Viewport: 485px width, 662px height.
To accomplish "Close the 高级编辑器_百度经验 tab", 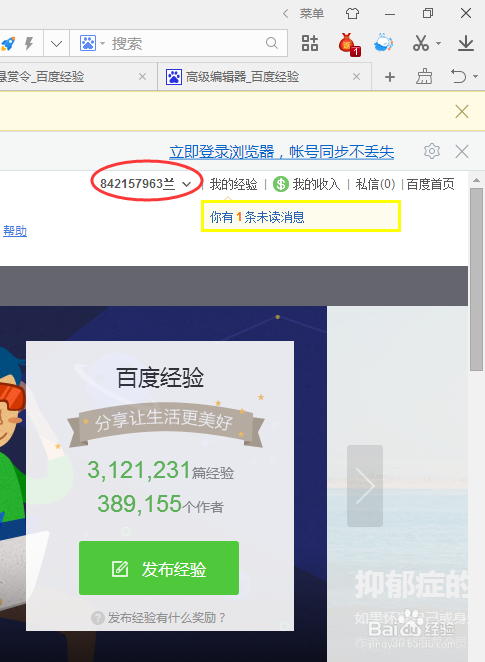I will 357,77.
